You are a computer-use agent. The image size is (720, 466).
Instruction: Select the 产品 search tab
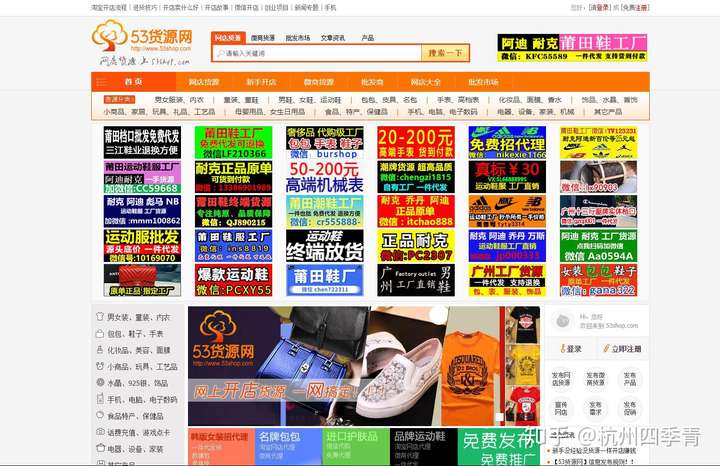click(368, 38)
